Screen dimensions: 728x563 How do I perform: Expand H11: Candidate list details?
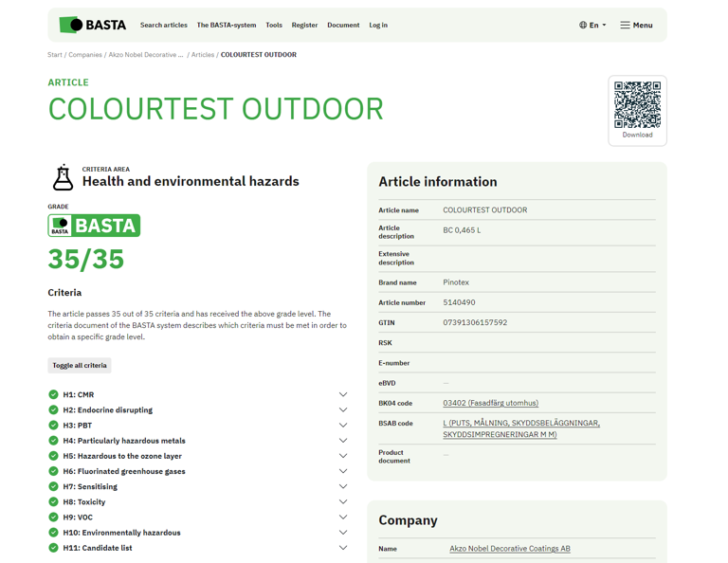click(x=342, y=548)
